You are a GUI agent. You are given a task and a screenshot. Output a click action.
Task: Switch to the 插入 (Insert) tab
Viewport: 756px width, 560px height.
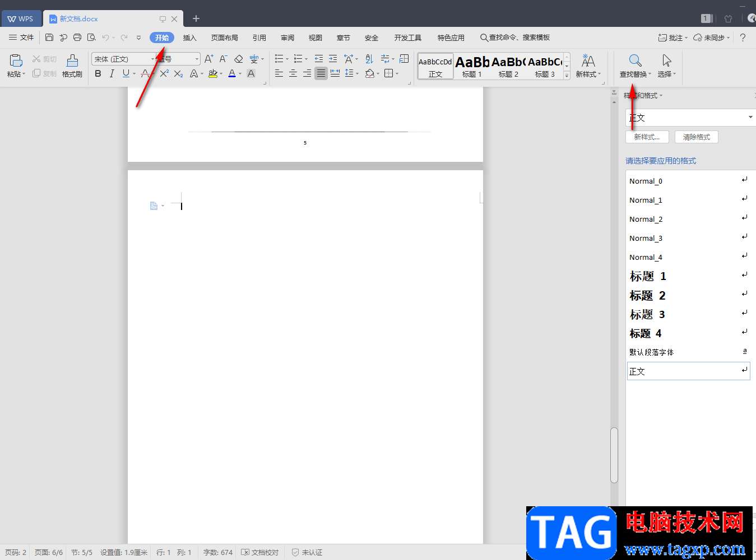(x=190, y=38)
